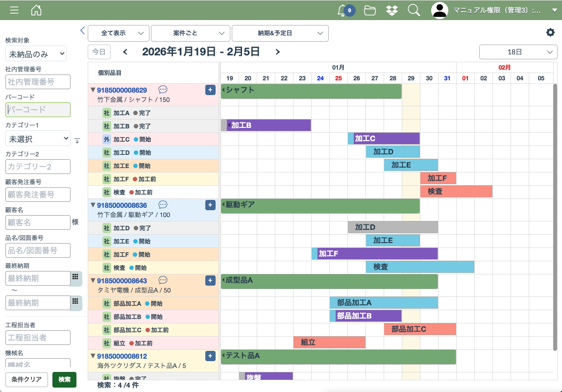Open the hamburger menu

[x=14, y=10]
